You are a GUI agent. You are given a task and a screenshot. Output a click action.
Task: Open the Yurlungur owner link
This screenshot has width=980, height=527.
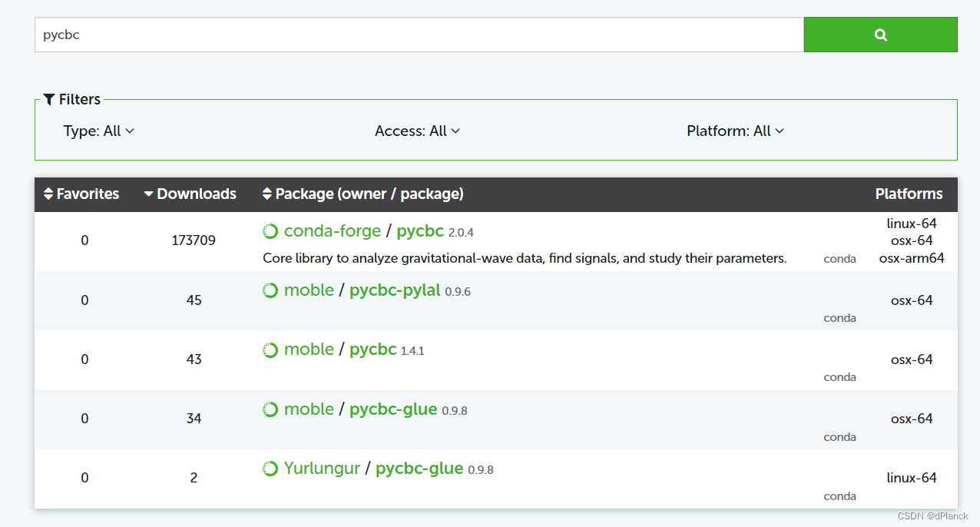pyautogui.click(x=322, y=469)
